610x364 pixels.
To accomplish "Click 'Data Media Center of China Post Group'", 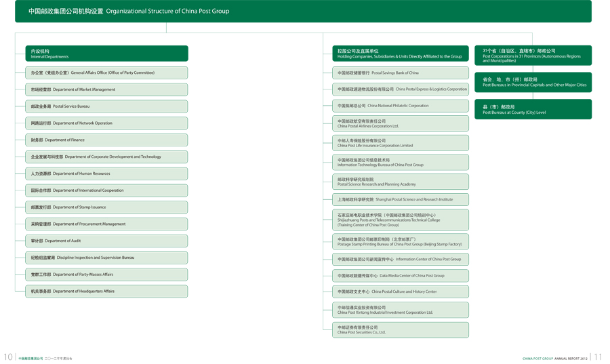I will pyautogui.click(x=401, y=276).
